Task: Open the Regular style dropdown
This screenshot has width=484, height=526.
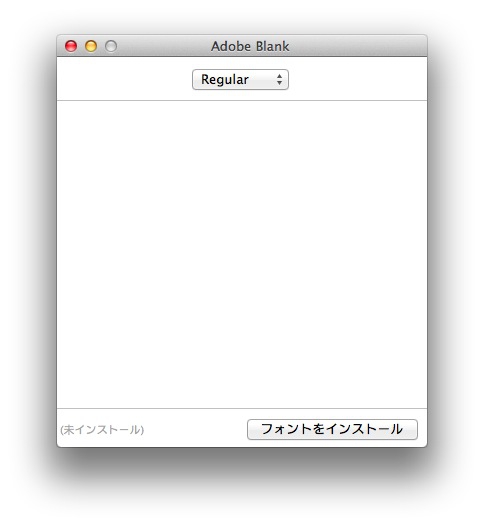Action: tap(240, 80)
